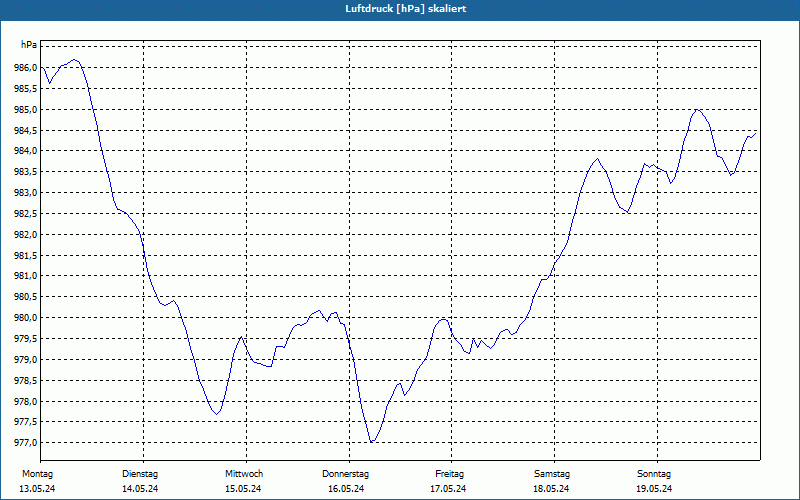Select the 986,0 axis value

(26, 68)
